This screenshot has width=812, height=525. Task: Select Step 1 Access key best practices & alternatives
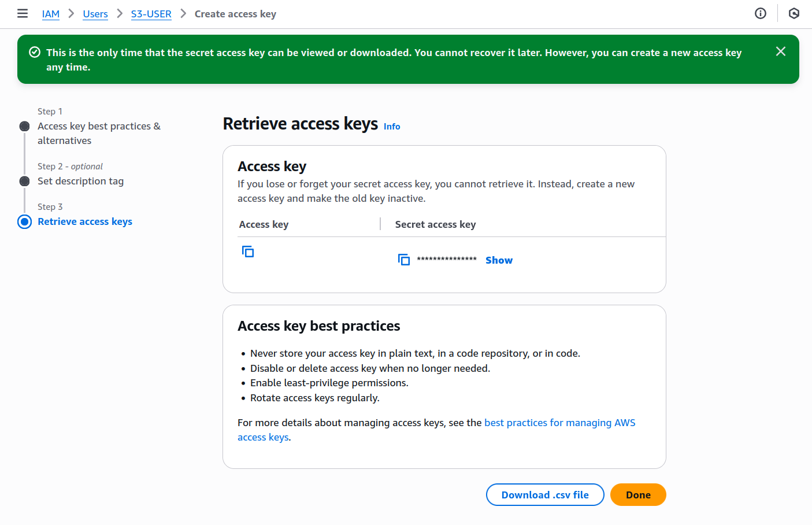coord(99,133)
